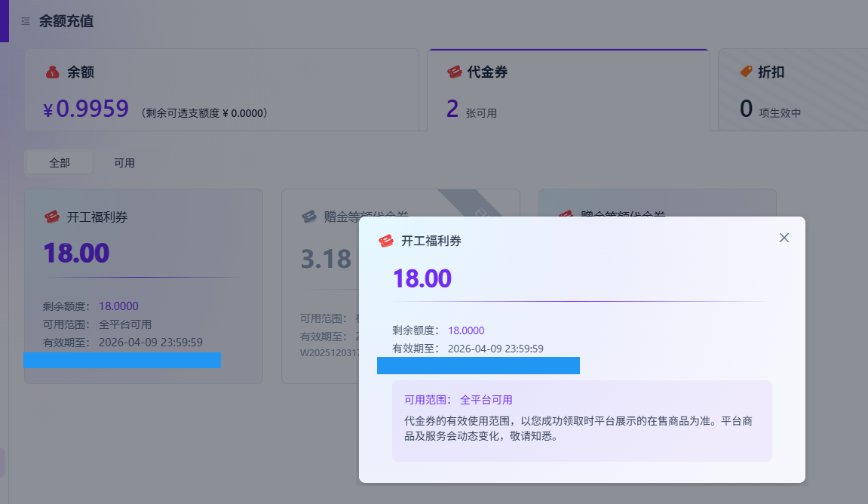This screenshot has width=868, height=504.
Task: Click the 余额充值 page title
Action: coord(66,22)
